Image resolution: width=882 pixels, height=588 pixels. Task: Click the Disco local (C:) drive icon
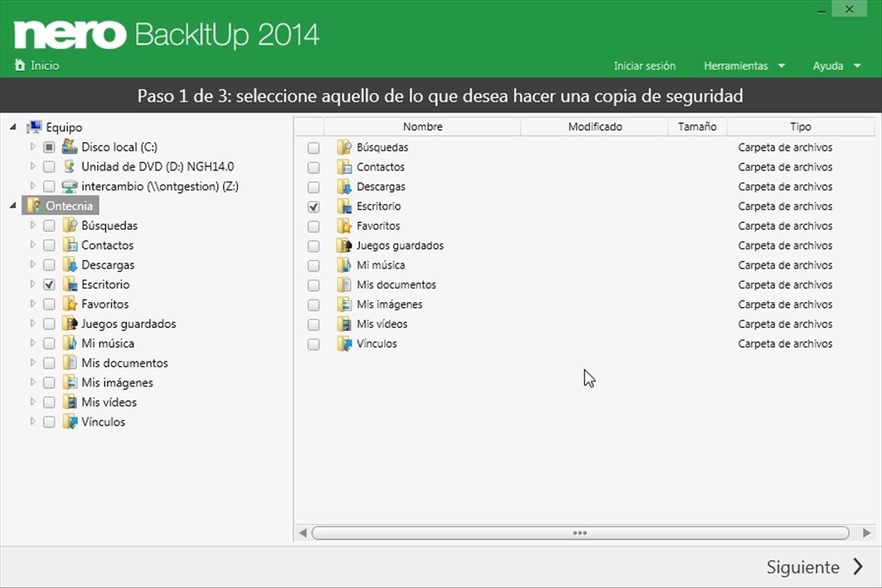point(70,147)
